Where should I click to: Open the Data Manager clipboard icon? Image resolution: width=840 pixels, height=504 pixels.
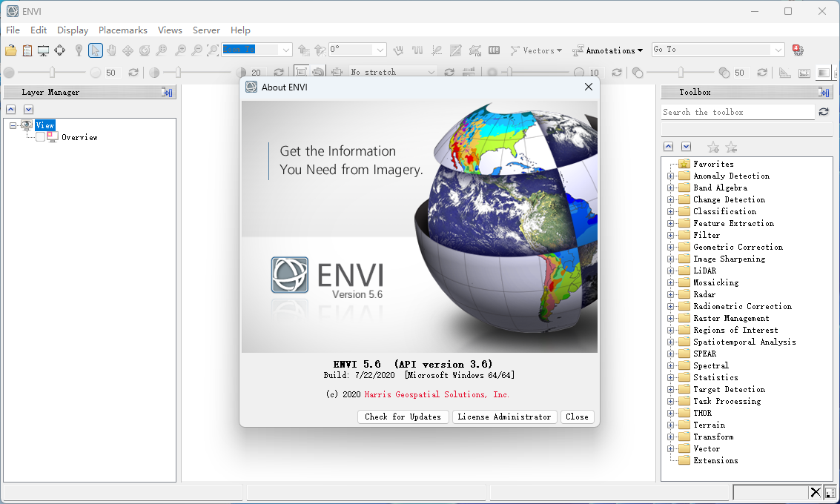[27, 50]
